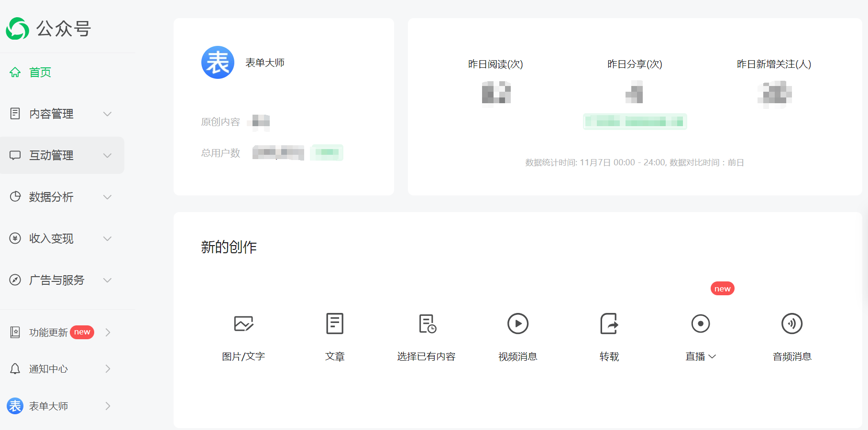This screenshot has width=868, height=430.
Task: Expand the 互动管理 chevron
Action: pos(108,155)
